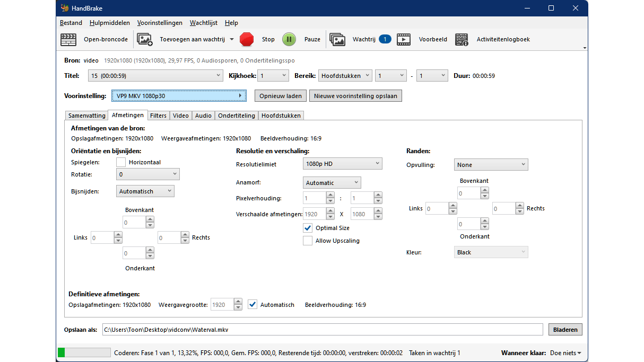Open the Hulpmiddelen menu

[110, 23]
